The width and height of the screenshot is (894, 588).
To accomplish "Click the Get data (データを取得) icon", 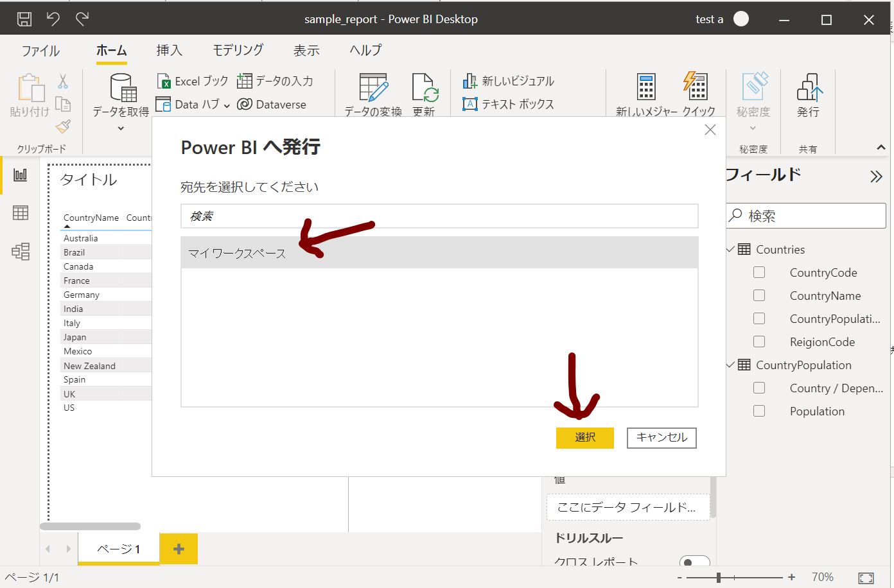I will (123, 88).
